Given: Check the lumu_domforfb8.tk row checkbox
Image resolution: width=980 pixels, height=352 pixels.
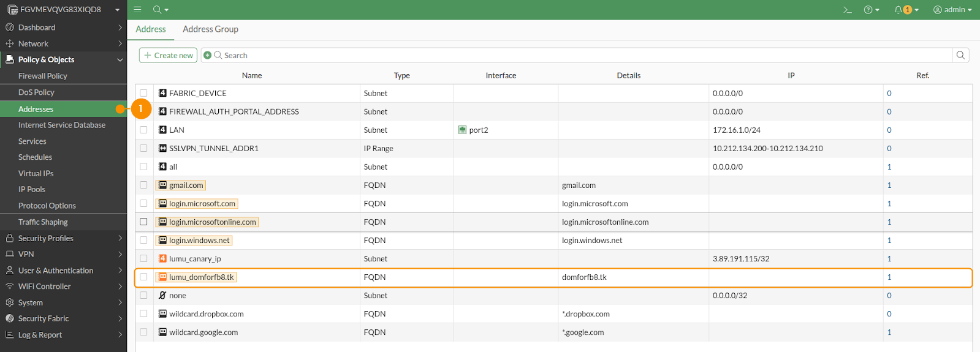Looking at the screenshot, I should (x=143, y=277).
